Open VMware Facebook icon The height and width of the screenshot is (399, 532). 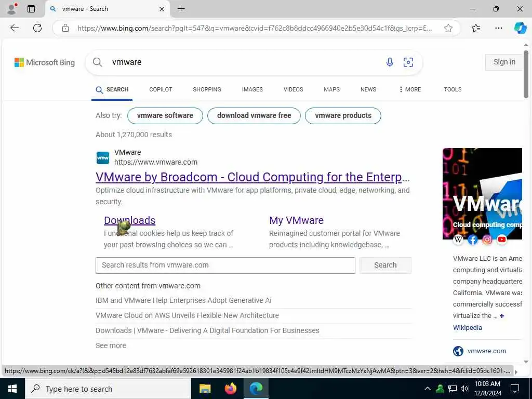[473, 240]
